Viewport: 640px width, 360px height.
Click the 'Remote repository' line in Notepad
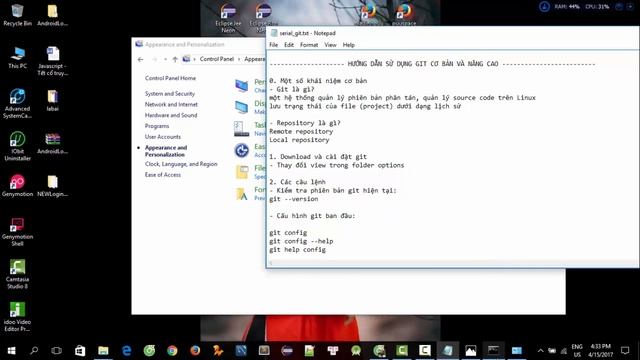(301, 131)
